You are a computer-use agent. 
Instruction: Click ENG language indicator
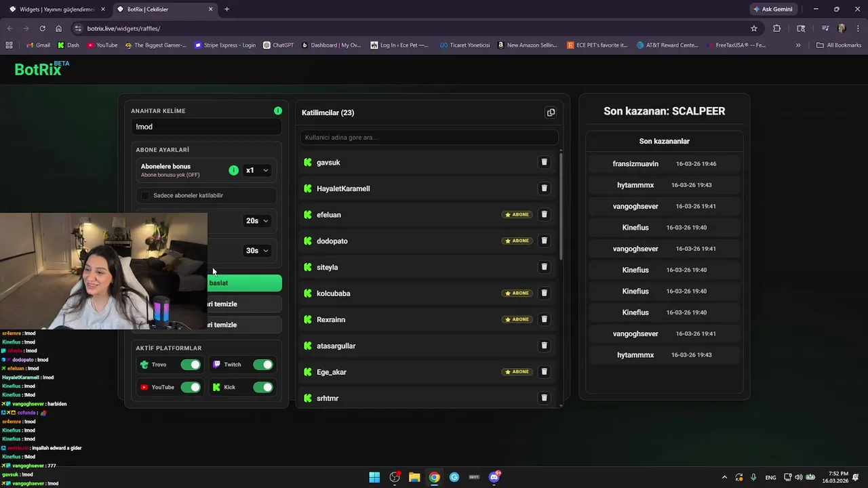(x=770, y=477)
